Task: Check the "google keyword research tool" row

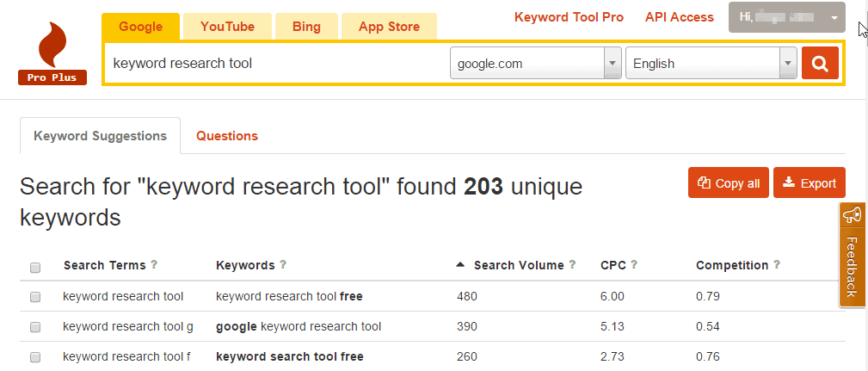Action: tap(35, 327)
